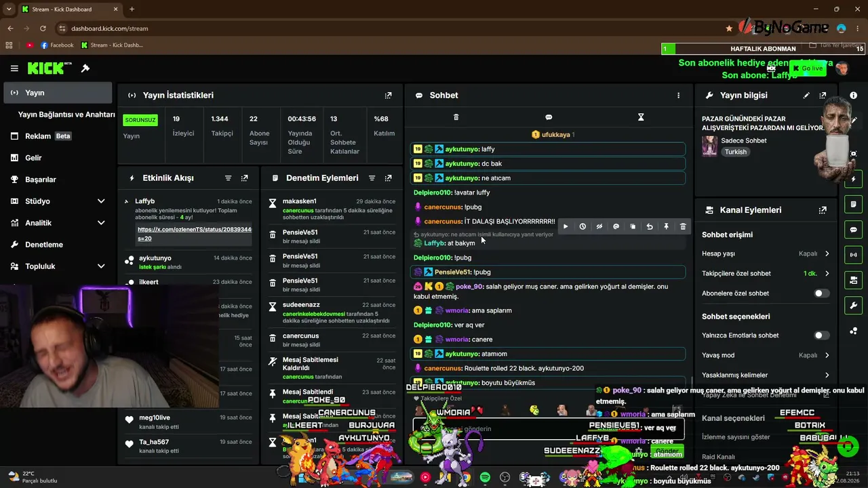
Task: Click the wrench icon in the right rail
Action: point(853,306)
